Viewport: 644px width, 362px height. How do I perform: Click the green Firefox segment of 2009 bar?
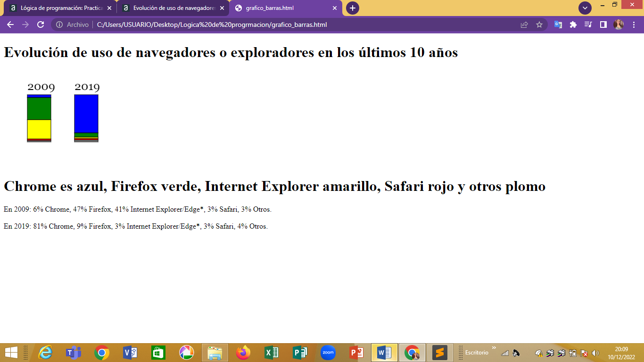[39, 108]
